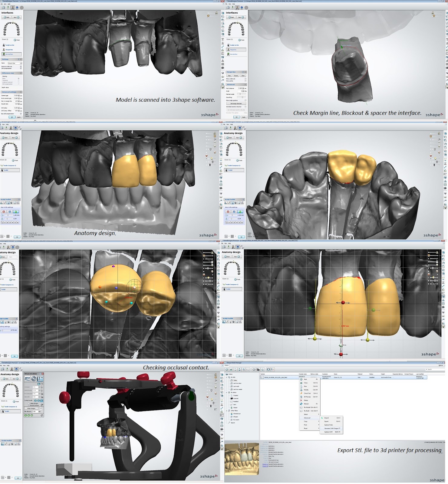Select the Thickness coloring radio button

18,80
